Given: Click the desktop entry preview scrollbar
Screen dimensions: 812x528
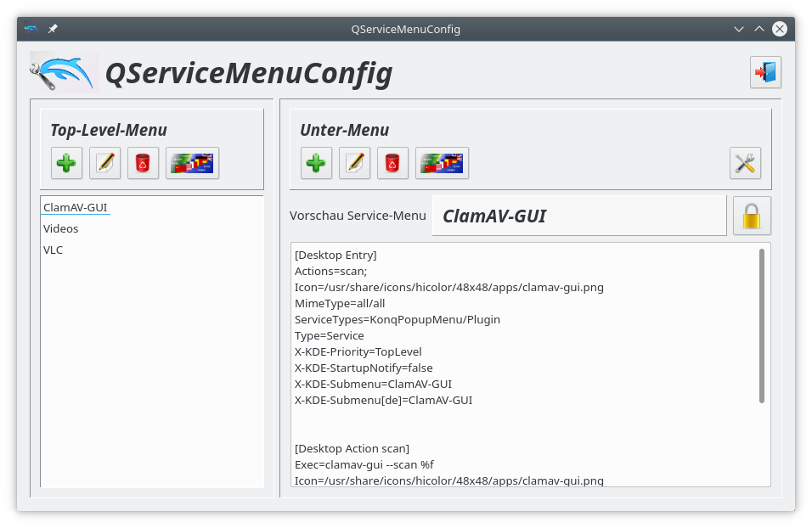Looking at the screenshot, I should (762, 326).
